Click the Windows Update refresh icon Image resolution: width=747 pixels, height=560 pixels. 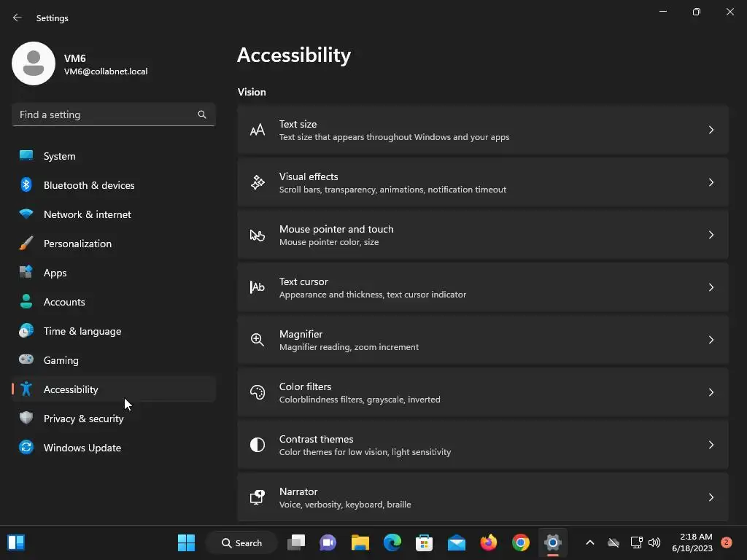[26, 447]
